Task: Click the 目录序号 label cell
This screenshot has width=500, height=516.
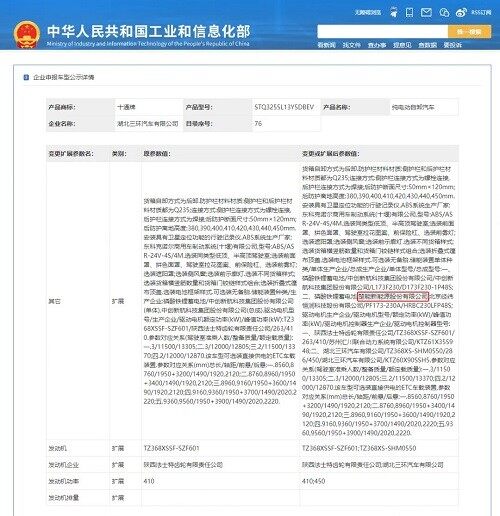Action: pyautogui.click(x=218, y=124)
